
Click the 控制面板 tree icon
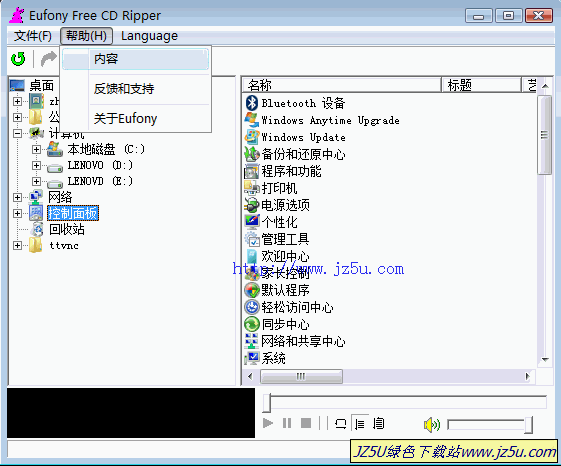(36, 213)
